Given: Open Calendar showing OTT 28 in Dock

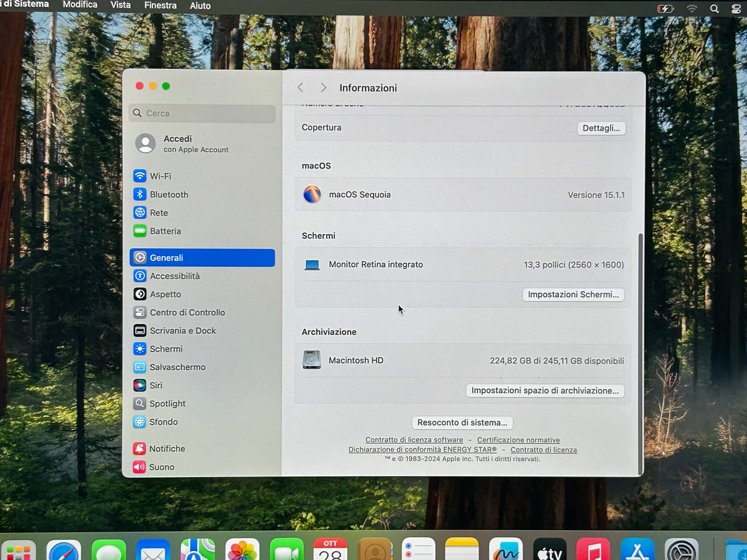Looking at the screenshot, I should pos(331,550).
